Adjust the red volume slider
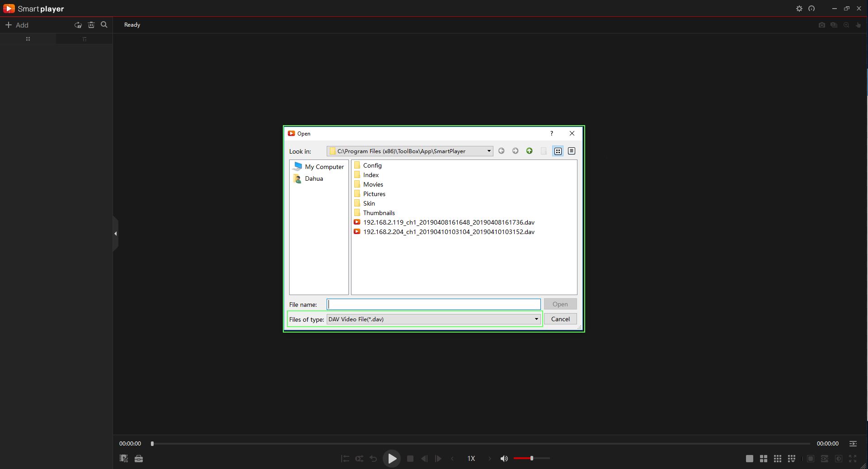 532,458
